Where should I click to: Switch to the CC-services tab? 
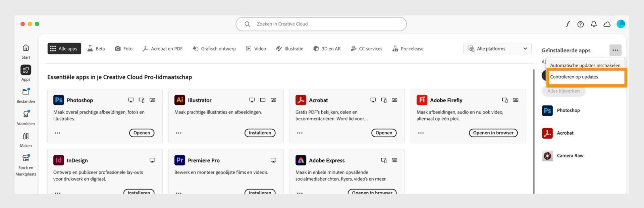coord(367,49)
